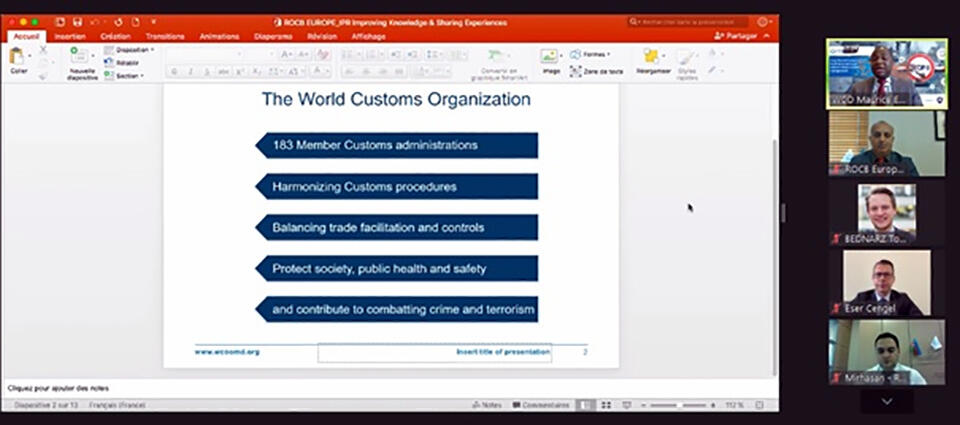Click the redo arrow in title bar
Screen dimensions: 960x425
pyautogui.click(x=118, y=22)
